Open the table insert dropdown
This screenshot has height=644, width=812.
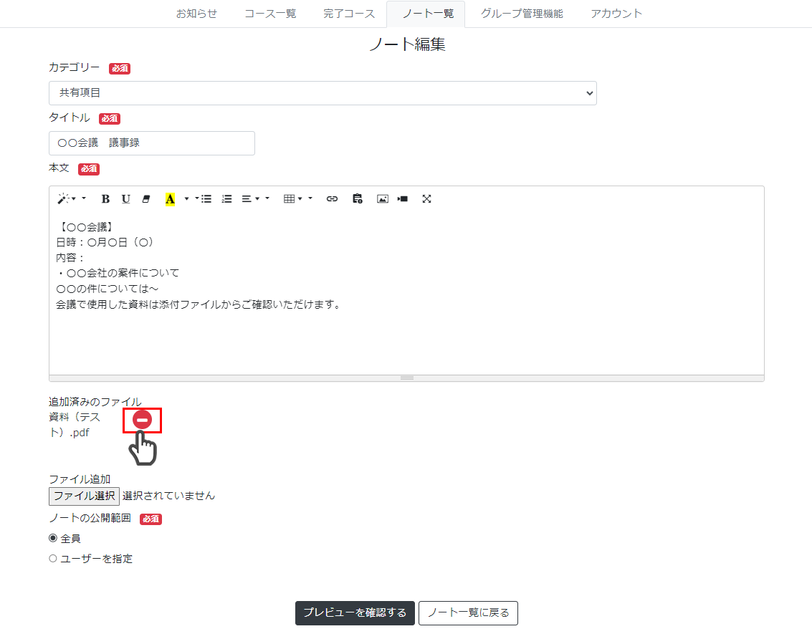(x=292, y=199)
